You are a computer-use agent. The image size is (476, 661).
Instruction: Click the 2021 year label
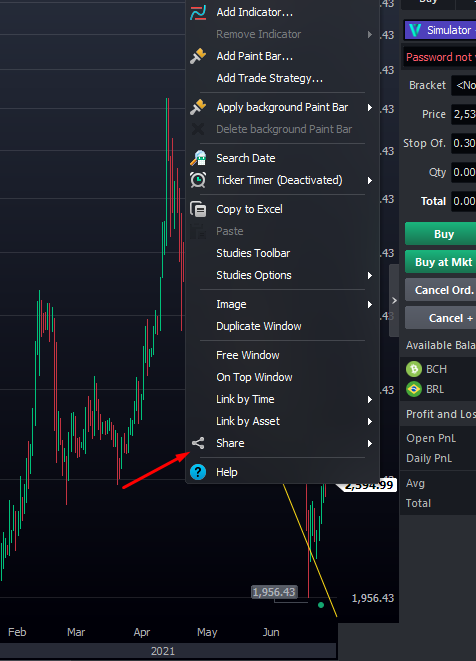(x=163, y=651)
